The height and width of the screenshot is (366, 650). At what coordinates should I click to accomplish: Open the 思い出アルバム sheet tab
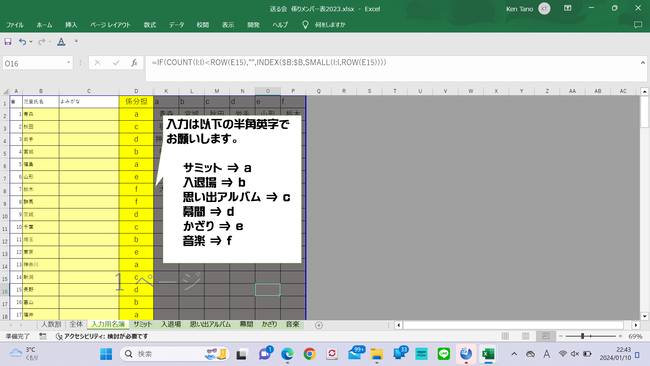click(210, 324)
